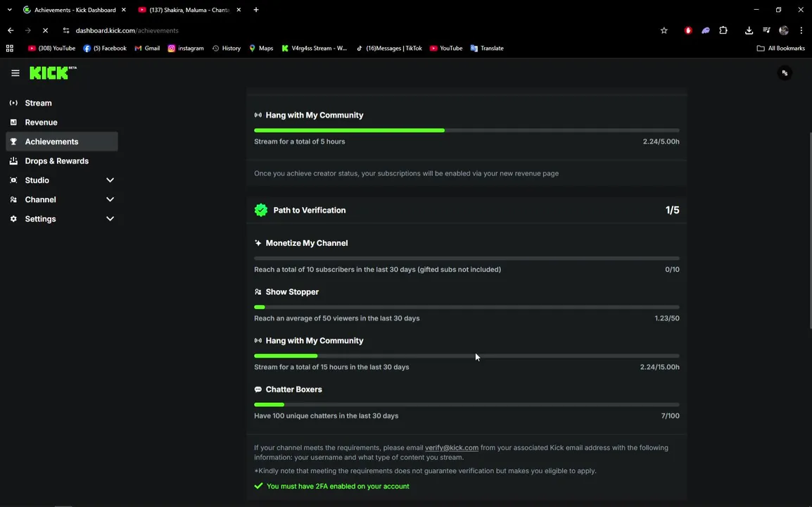The image size is (812, 507).
Task: Open browser downloads icon
Action: coord(749,30)
